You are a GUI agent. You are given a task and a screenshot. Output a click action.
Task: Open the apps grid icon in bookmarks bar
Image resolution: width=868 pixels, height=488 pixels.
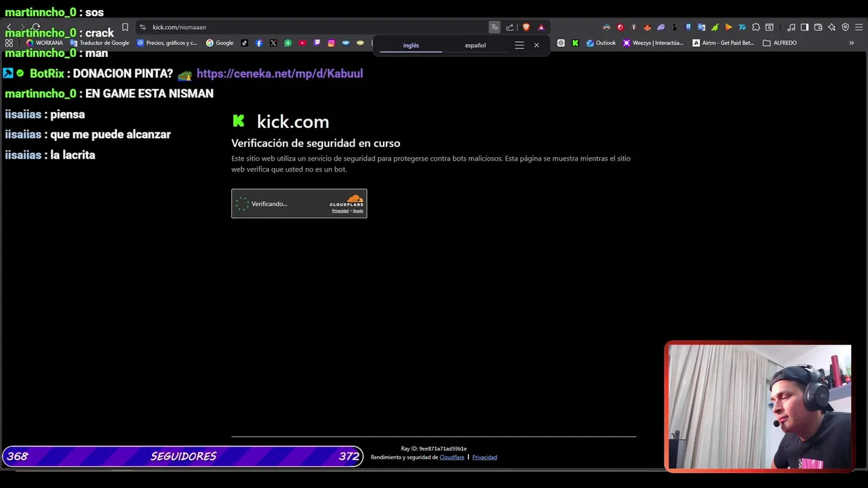(x=9, y=43)
